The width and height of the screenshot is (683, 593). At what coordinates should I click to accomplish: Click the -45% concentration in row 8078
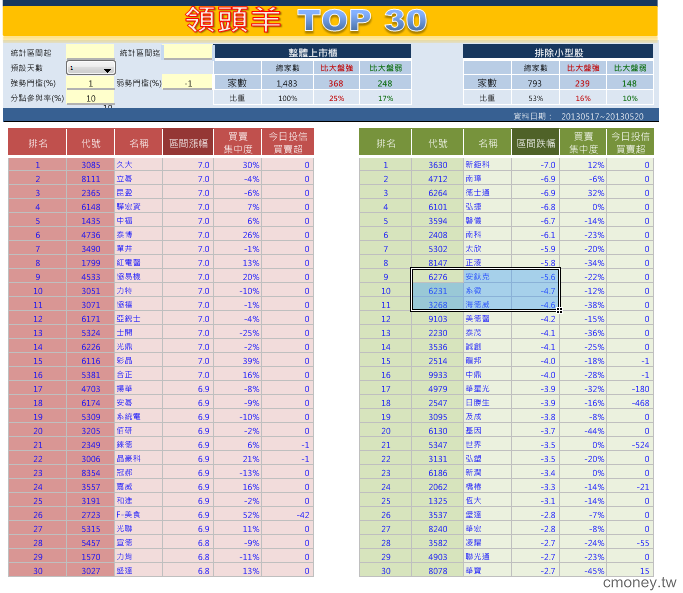coord(583,571)
